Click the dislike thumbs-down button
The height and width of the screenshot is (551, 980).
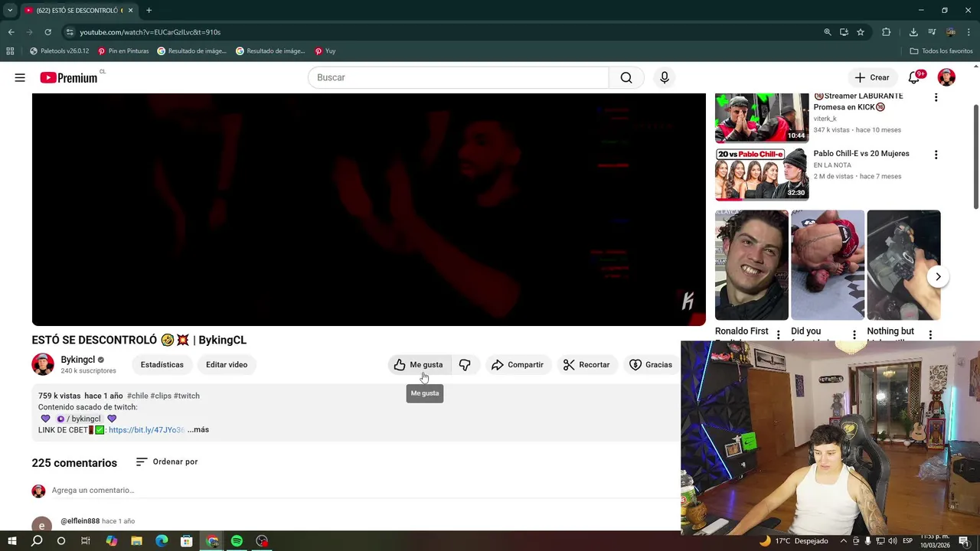465,365
